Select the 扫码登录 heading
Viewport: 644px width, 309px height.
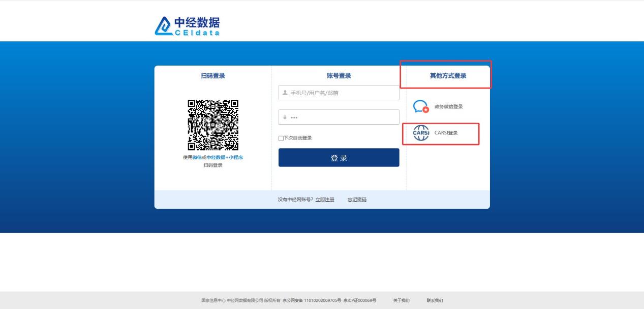point(212,76)
